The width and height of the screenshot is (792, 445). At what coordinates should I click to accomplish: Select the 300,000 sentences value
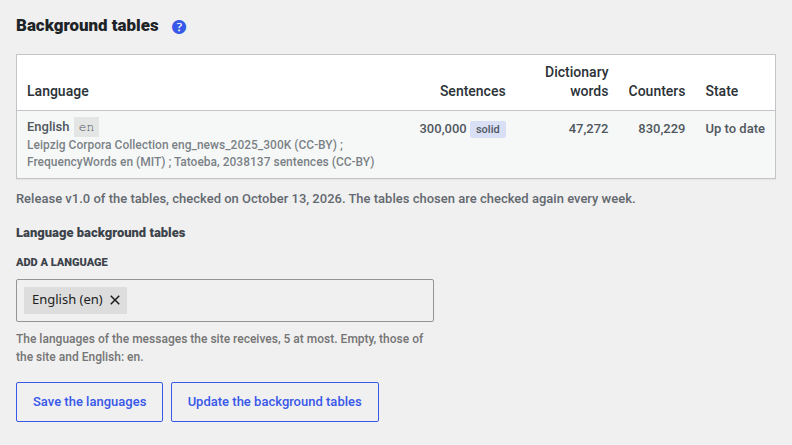click(442, 129)
